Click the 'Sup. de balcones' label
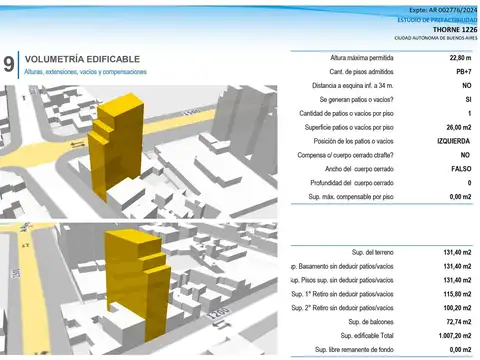This screenshot has width=480, height=360. 371,322
